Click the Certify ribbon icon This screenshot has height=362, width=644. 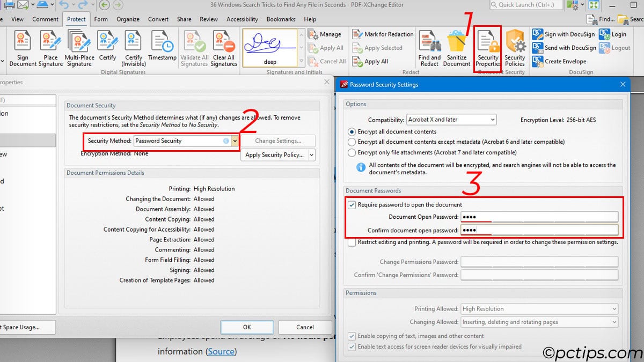pos(107,46)
